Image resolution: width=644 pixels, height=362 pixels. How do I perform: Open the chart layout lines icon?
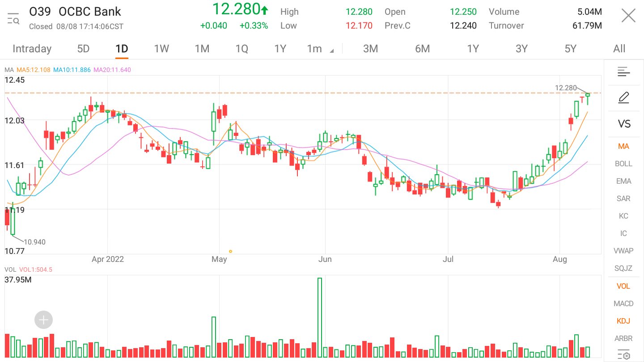(623, 72)
